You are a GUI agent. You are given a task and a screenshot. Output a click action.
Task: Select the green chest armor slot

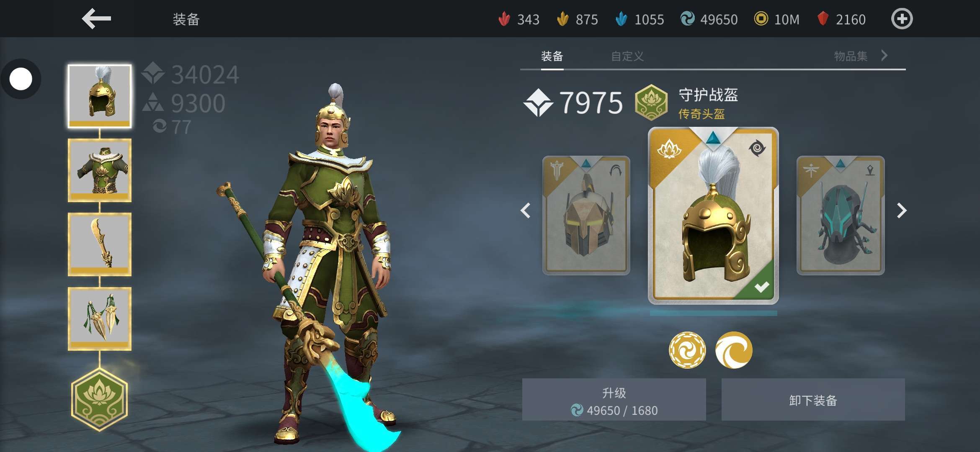pyautogui.click(x=100, y=170)
